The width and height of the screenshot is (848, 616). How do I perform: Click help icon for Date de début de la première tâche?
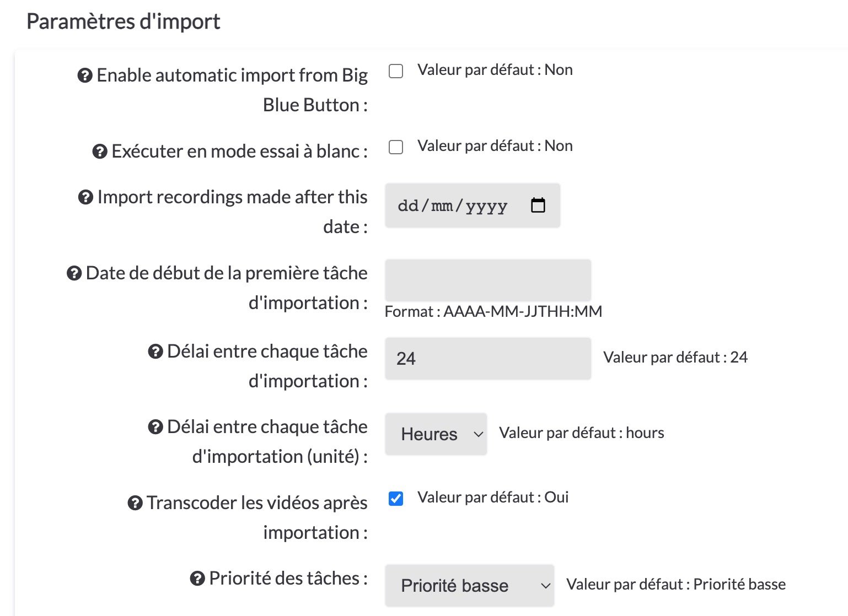[74, 273]
